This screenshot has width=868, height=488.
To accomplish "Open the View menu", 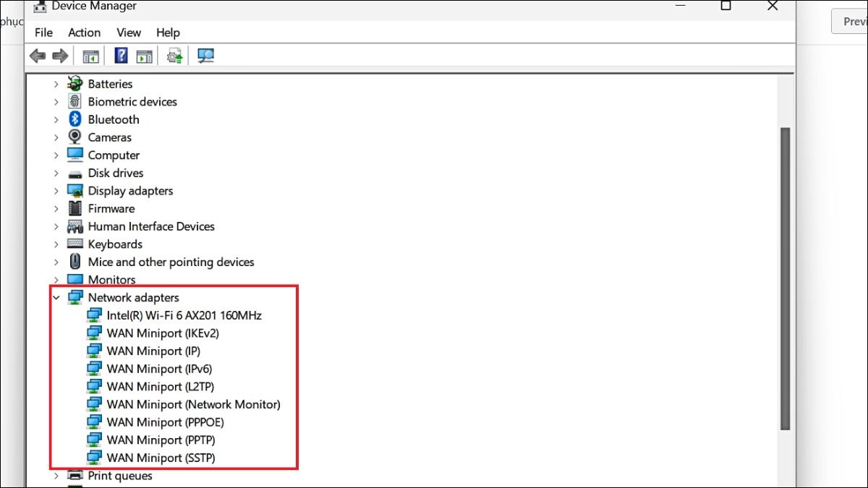I will (129, 33).
